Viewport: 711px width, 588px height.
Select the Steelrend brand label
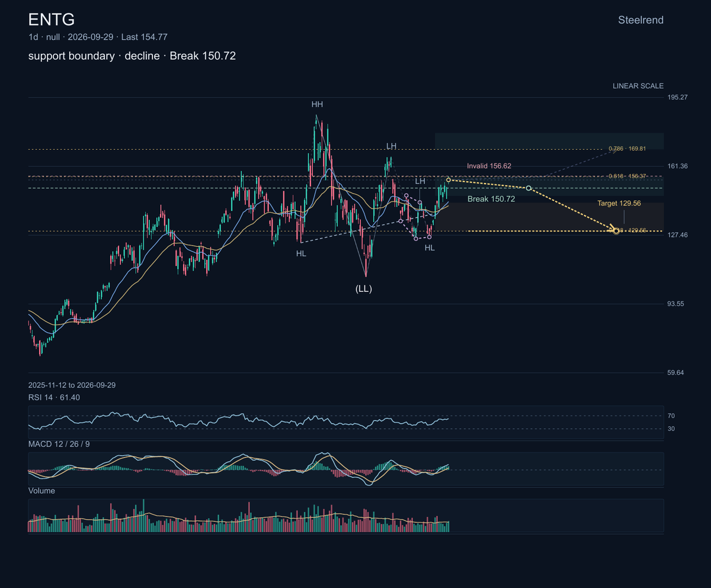point(640,20)
